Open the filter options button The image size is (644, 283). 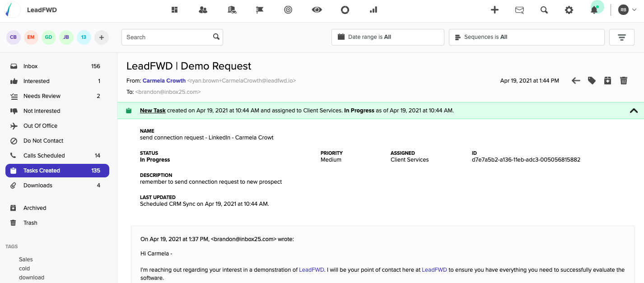(x=622, y=37)
